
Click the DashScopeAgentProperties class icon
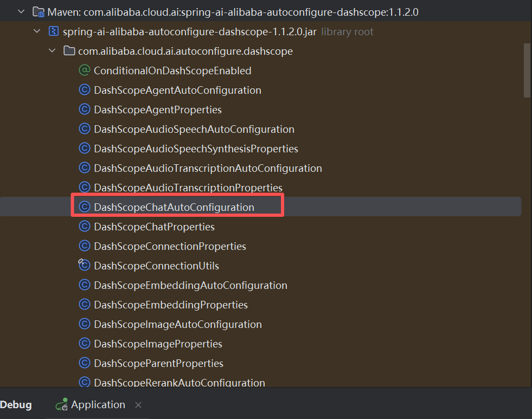(85, 109)
